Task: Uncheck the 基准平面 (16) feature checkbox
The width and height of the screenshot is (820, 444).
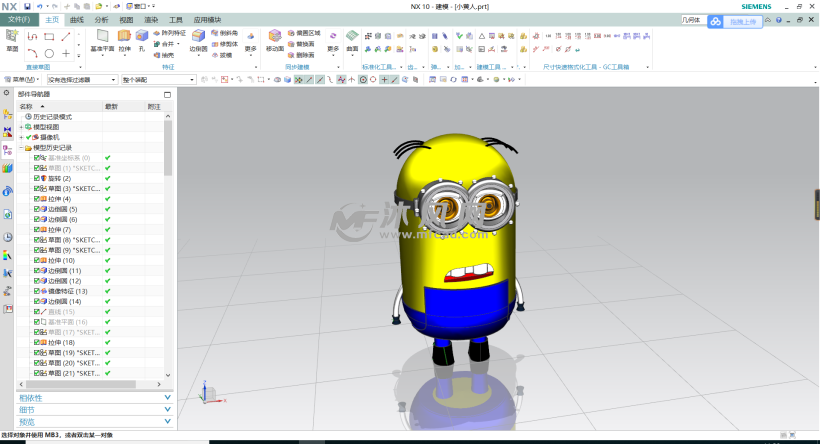Action: pyautogui.click(x=37, y=322)
